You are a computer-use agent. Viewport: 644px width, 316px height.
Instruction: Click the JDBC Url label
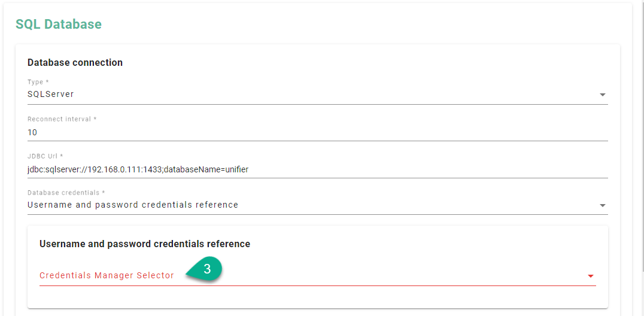[x=45, y=156]
